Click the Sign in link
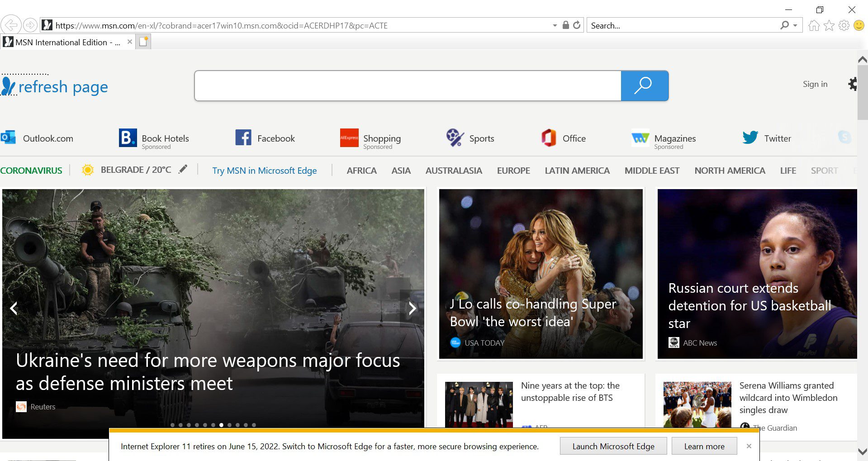The image size is (868, 461). click(815, 84)
